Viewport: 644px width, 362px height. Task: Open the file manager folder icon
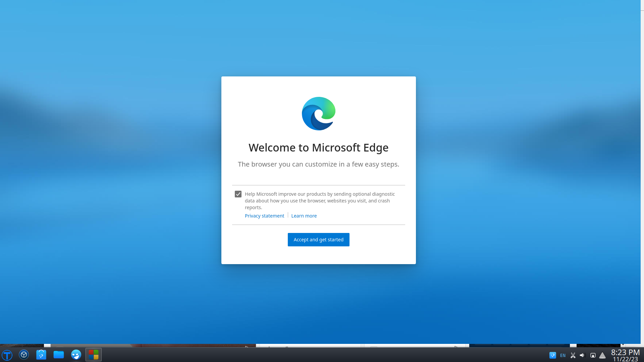point(59,355)
